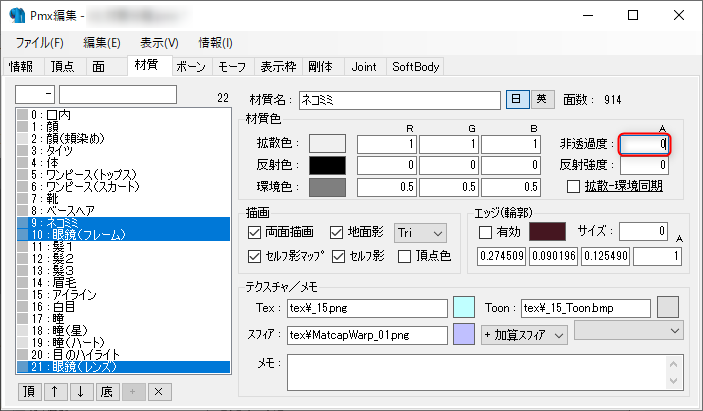The width and height of the screenshot is (703, 411).
Task: Open the empty dropdown beside Toon
Action: point(629,331)
